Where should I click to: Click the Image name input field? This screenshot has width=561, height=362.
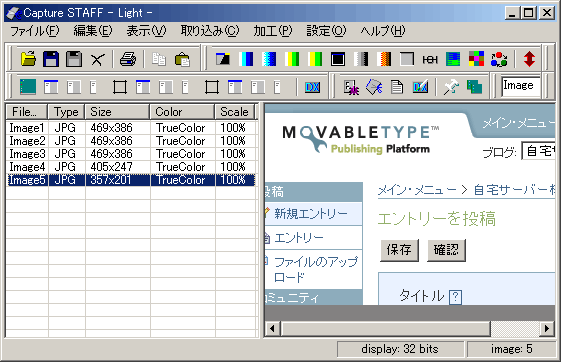point(520,86)
